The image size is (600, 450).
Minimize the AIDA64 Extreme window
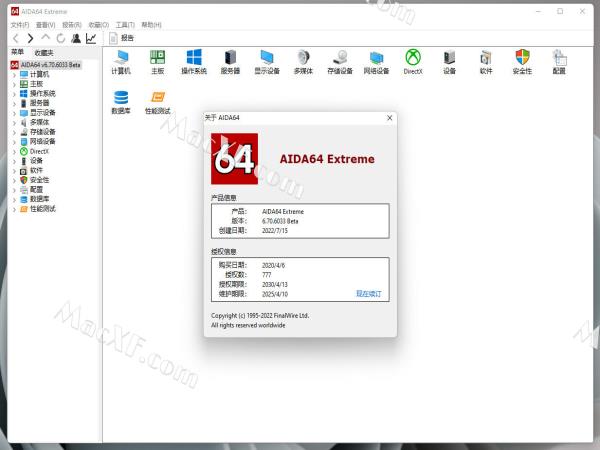pyautogui.click(x=538, y=11)
